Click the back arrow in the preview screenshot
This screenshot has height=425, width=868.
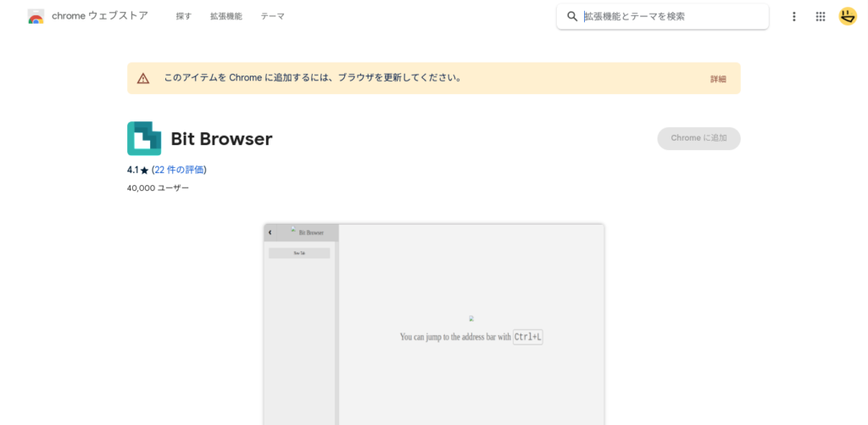coord(270,232)
